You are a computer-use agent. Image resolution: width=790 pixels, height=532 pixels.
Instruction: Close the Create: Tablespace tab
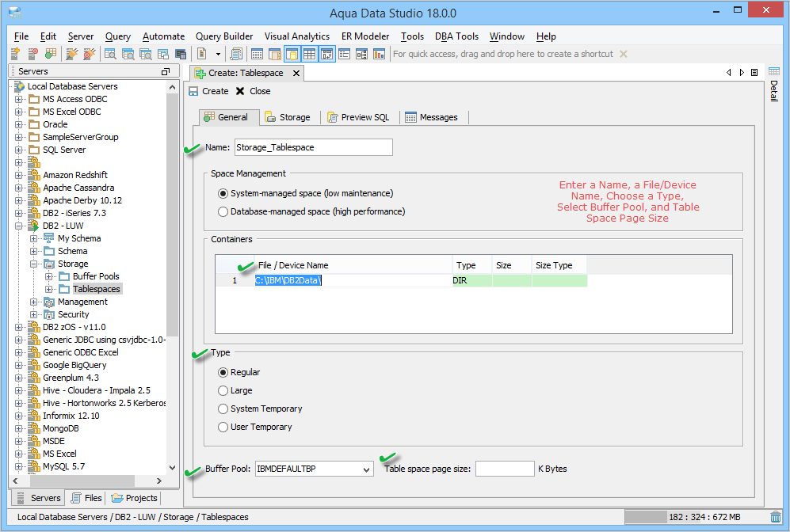pyautogui.click(x=296, y=73)
